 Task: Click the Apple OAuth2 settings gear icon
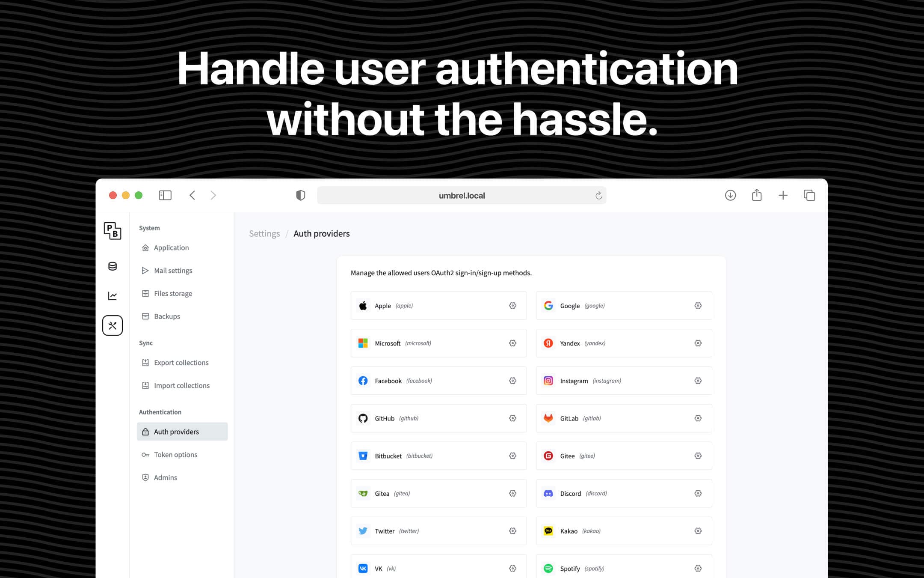click(512, 306)
